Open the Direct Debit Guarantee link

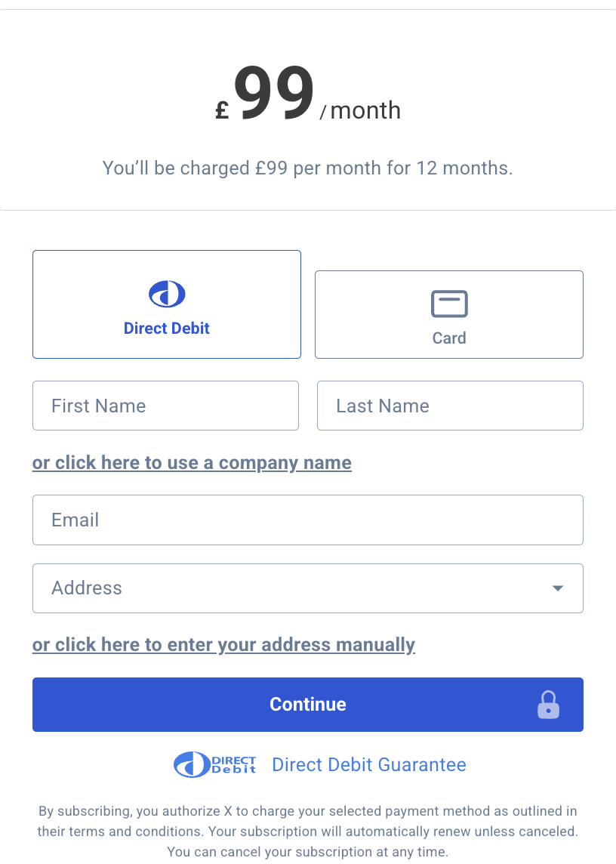(x=368, y=764)
